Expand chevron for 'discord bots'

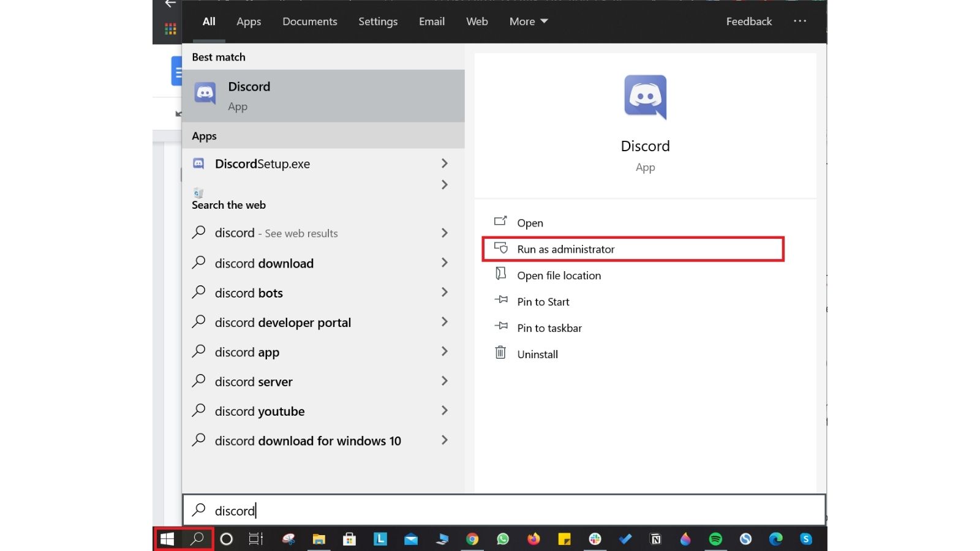pos(445,292)
